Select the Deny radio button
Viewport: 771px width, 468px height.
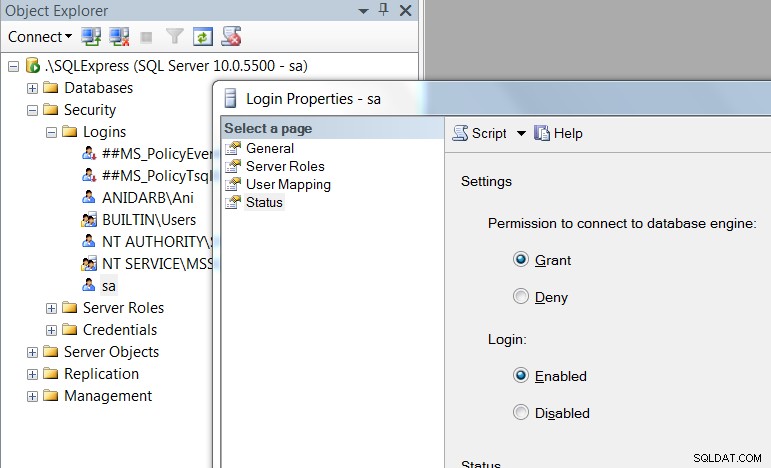[x=521, y=296]
